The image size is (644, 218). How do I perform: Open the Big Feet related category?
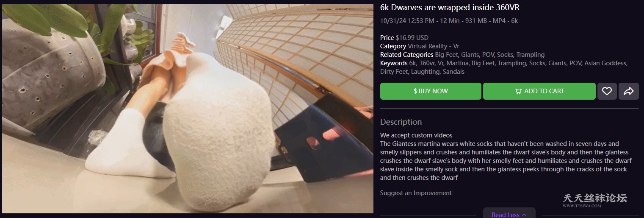point(446,55)
